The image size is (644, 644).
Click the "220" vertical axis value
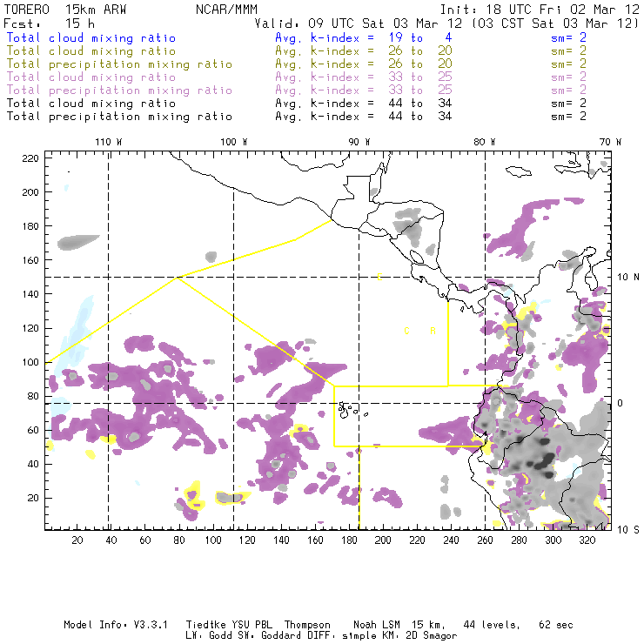point(30,158)
